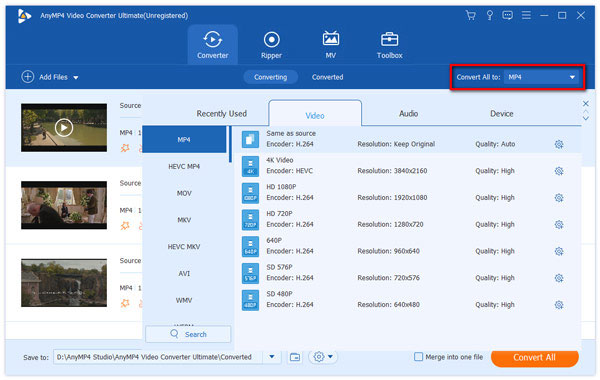Image resolution: width=600 pixels, height=380 pixels.
Task: Select the Recently Used tab
Action: click(x=222, y=114)
